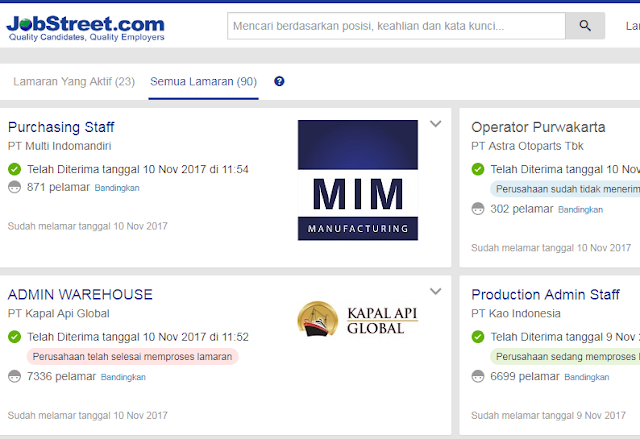Click the magnifier search button
This screenshot has height=439, width=640.
(x=585, y=26)
